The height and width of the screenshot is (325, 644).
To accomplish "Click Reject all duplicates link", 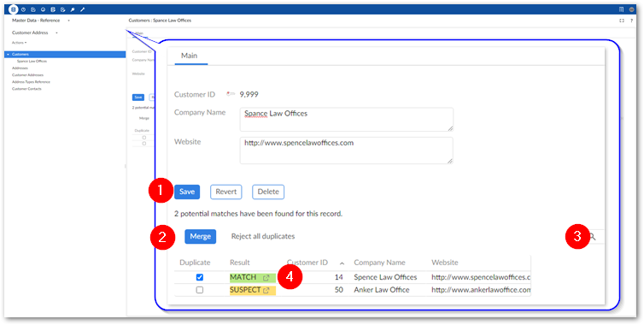I will 263,237.
